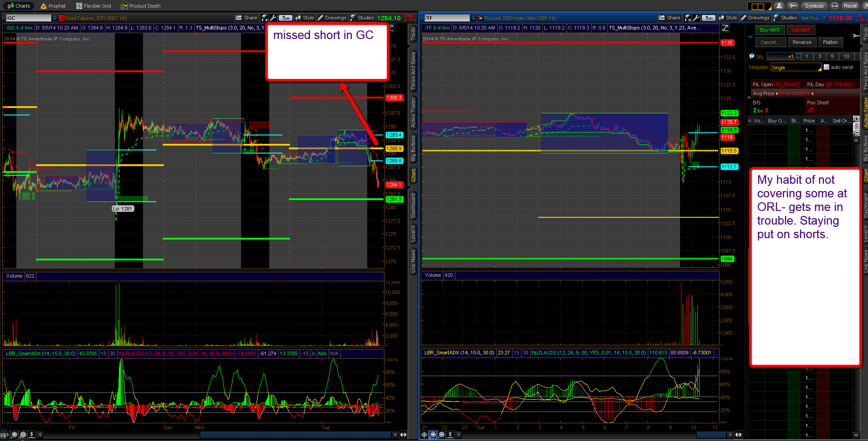
Task: Open Drawings menu on /GC chart
Action: pyautogui.click(x=332, y=18)
